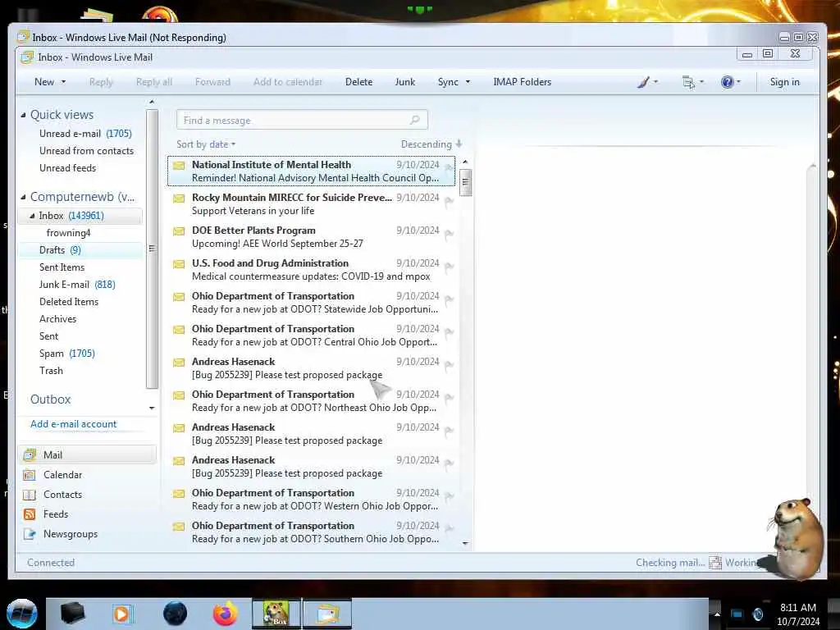Open the layout menus icon in the toolbar
Image resolution: width=840 pixels, height=630 pixels.
coord(688,82)
